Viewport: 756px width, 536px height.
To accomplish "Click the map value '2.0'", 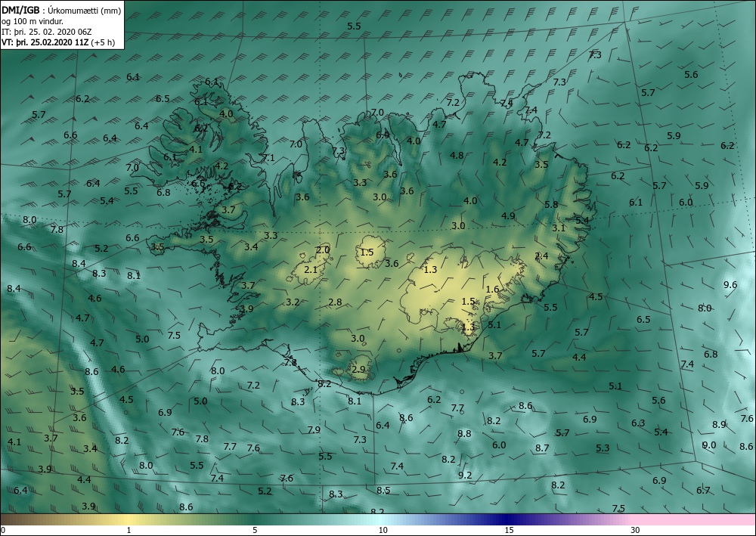I will click(x=323, y=249).
